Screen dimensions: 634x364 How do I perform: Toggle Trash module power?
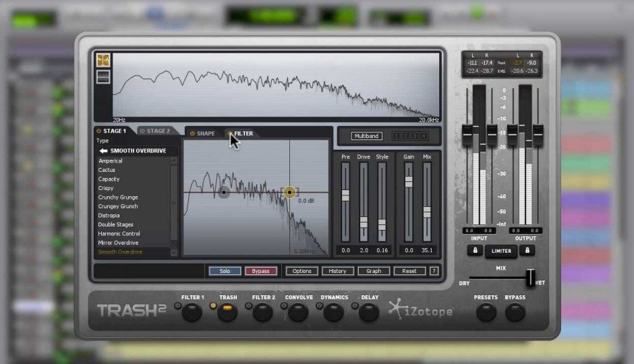point(213,306)
